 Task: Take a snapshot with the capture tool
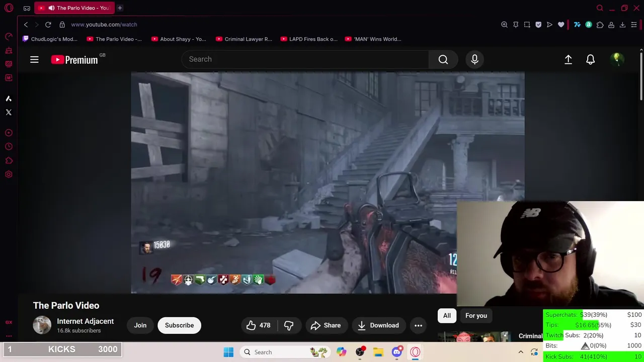click(527, 25)
